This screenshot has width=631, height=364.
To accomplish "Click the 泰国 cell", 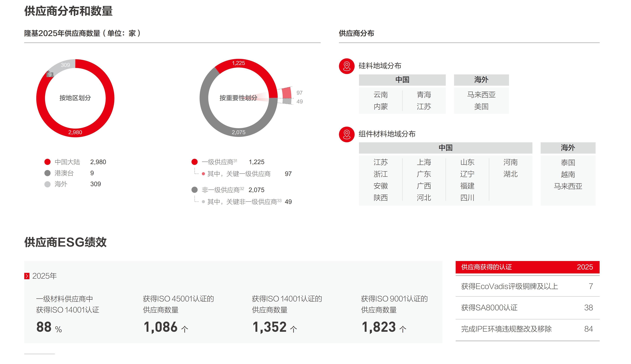I will pos(568,163).
